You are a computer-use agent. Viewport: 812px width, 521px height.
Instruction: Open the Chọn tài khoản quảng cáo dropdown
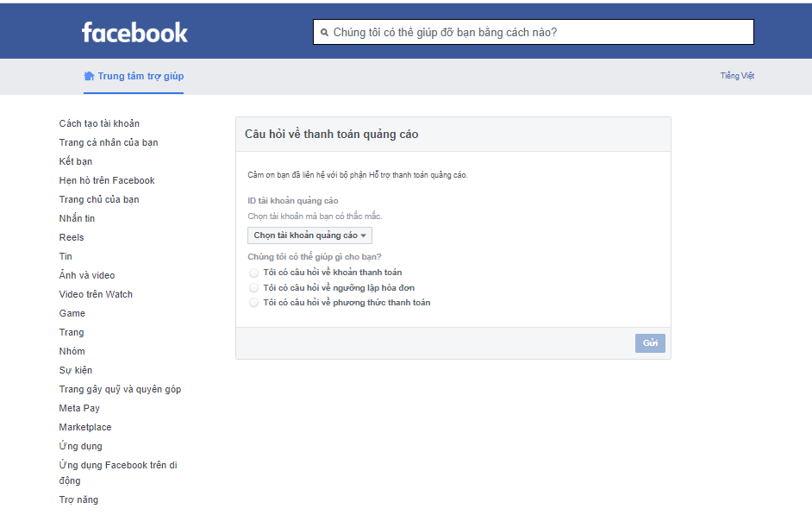pyautogui.click(x=309, y=235)
